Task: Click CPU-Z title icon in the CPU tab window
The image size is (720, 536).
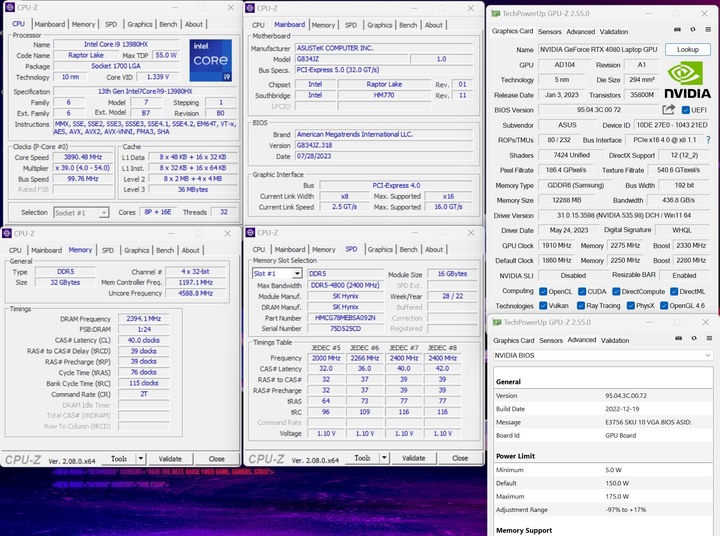Action: pyautogui.click(x=9, y=7)
